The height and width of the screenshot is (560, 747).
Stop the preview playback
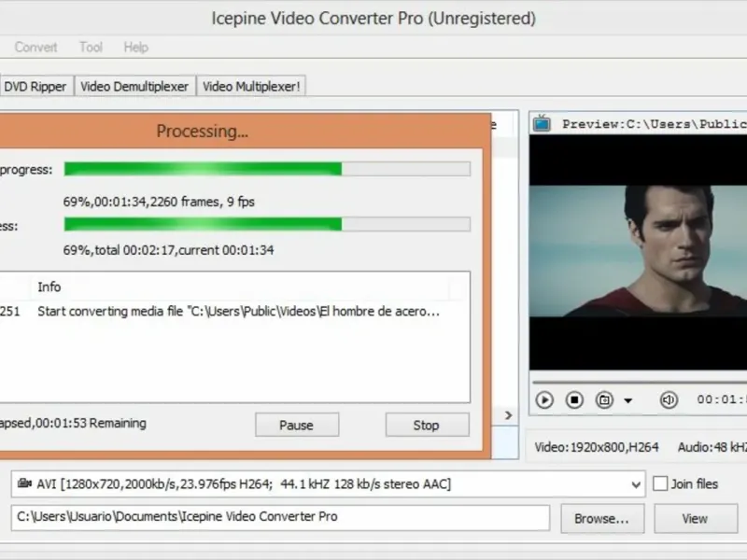pyautogui.click(x=574, y=400)
